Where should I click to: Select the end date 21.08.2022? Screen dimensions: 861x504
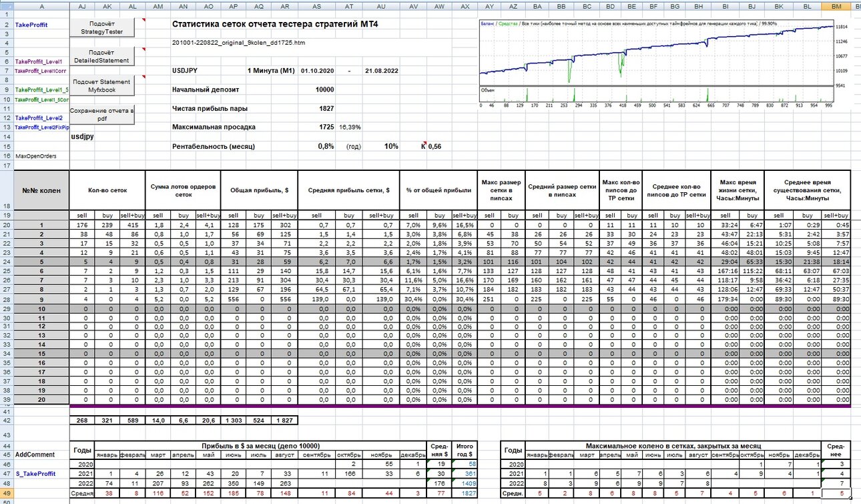point(381,70)
